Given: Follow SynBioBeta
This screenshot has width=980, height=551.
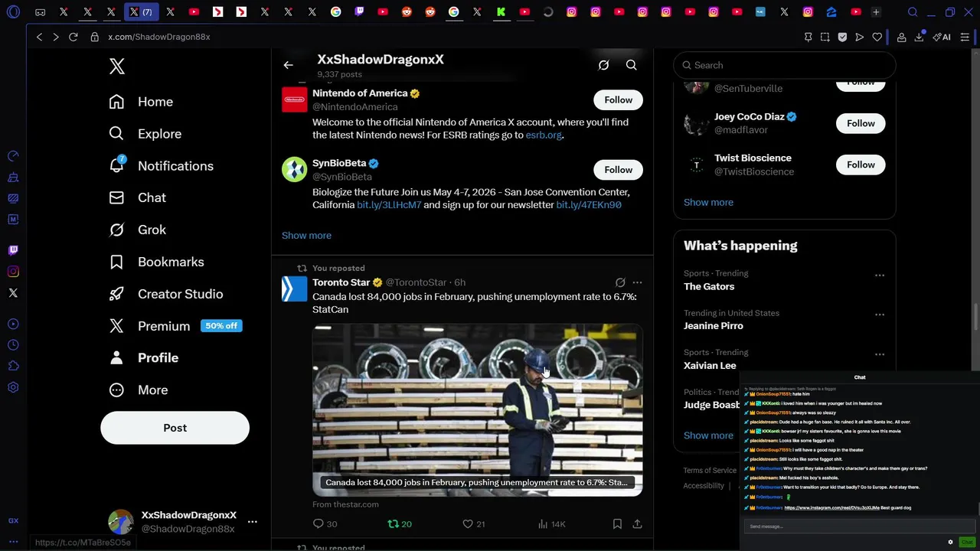Looking at the screenshot, I should tap(618, 170).
